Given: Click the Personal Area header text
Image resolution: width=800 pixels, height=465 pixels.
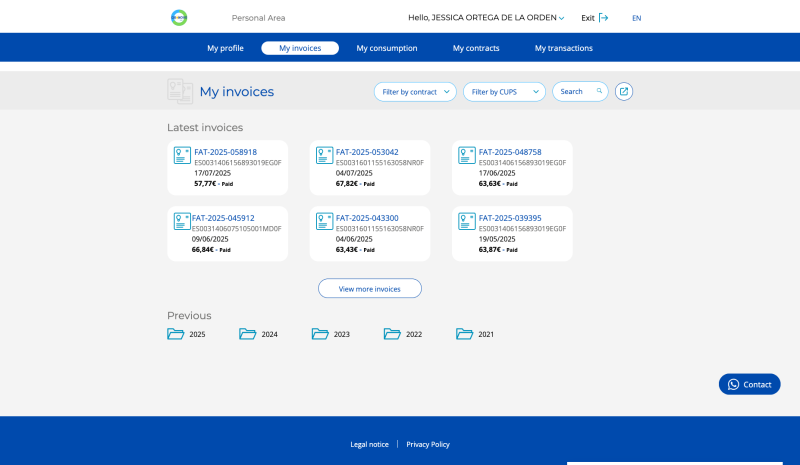Looking at the screenshot, I should click(258, 18).
